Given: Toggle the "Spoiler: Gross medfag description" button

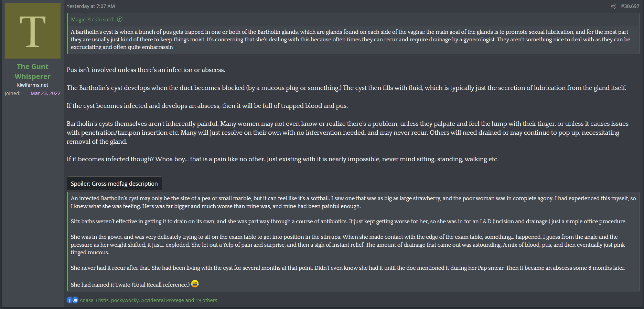Looking at the screenshot, I should [x=114, y=184].
